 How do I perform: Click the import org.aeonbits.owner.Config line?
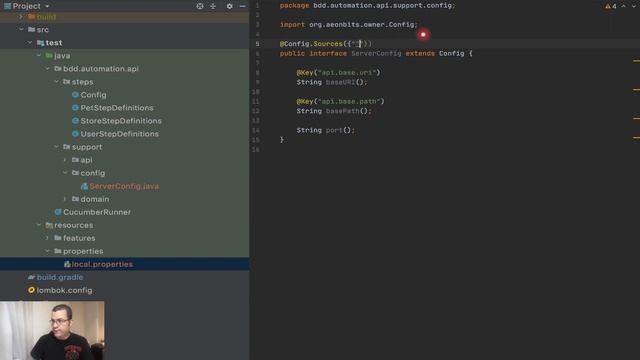tap(349, 24)
